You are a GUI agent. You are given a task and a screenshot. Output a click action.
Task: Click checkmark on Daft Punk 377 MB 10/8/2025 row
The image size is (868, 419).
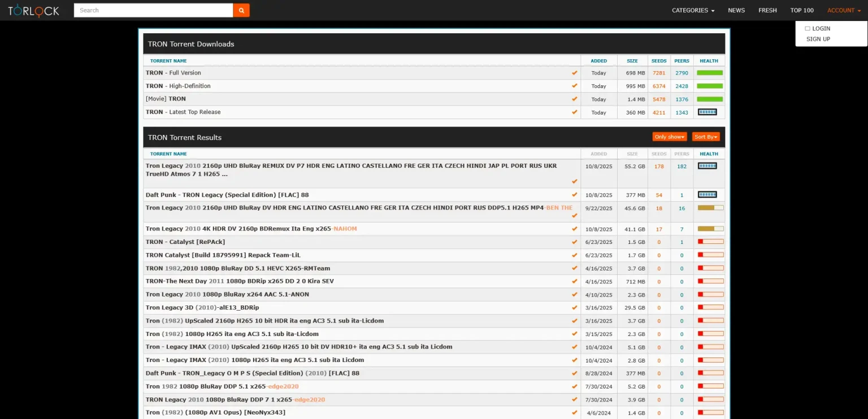(575, 195)
